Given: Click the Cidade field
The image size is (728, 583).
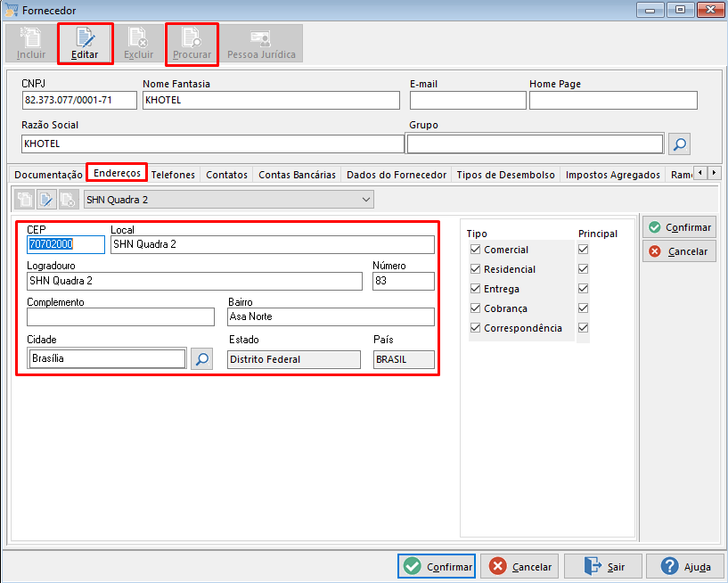Looking at the screenshot, I should 107,358.
